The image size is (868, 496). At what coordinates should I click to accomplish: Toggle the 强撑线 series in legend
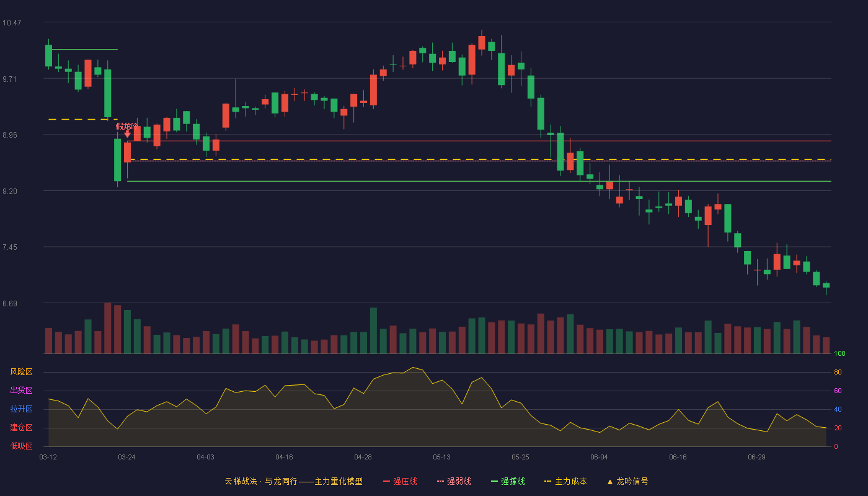508,482
